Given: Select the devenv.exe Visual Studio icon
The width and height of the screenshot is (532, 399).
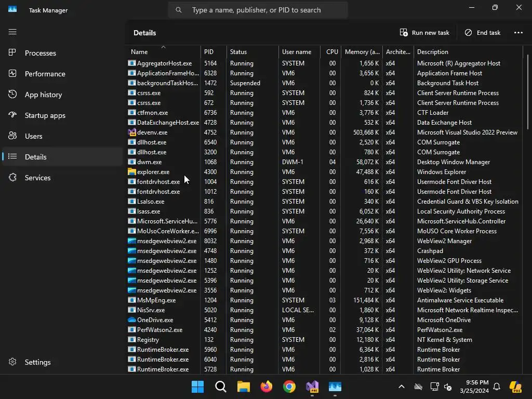Looking at the screenshot, I should 131,132.
